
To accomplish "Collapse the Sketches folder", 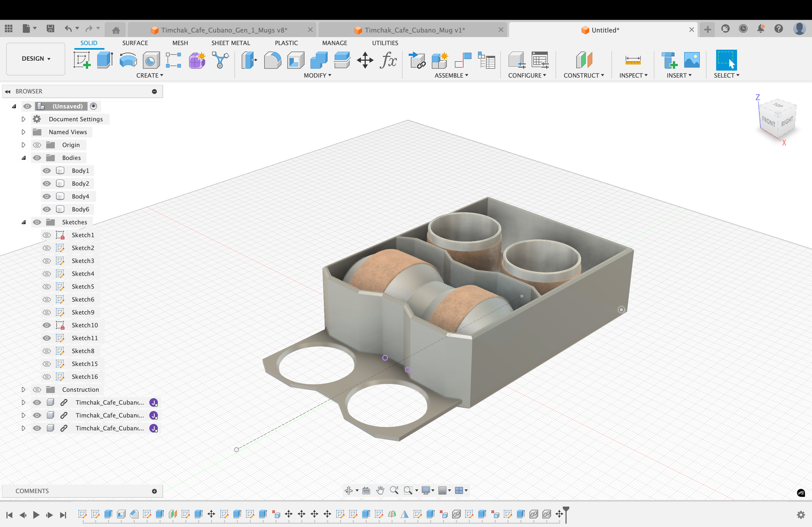I will (x=23, y=222).
